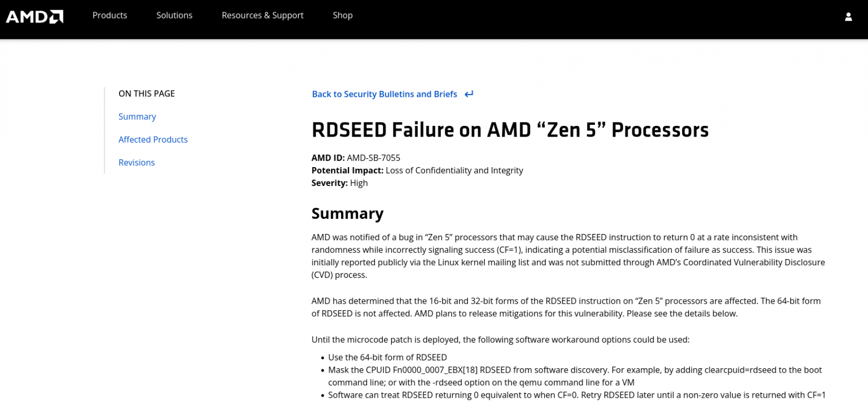Click the ON THIS PAGE sidebar heading
The width and height of the screenshot is (868, 410).
pos(146,94)
